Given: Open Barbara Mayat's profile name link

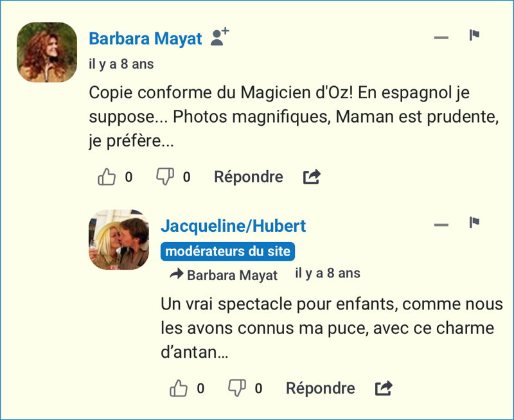Looking at the screenshot, I should [x=145, y=39].
